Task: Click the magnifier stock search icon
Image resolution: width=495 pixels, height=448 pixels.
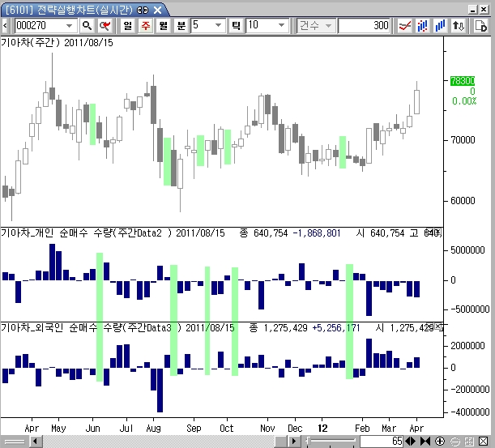Action: [87, 25]
